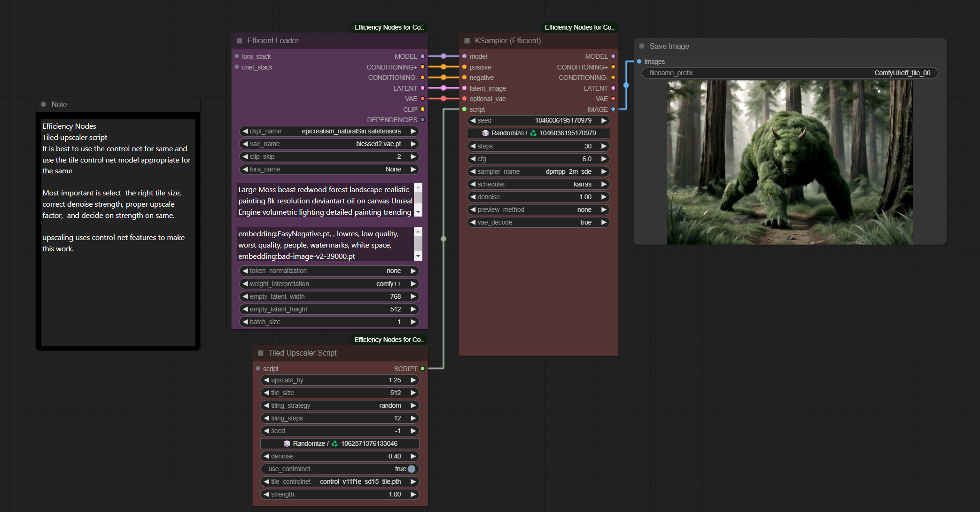Click the Save Image node collapse dot
Viewport: 980px width, 512px height.
(x=642, y=46)
